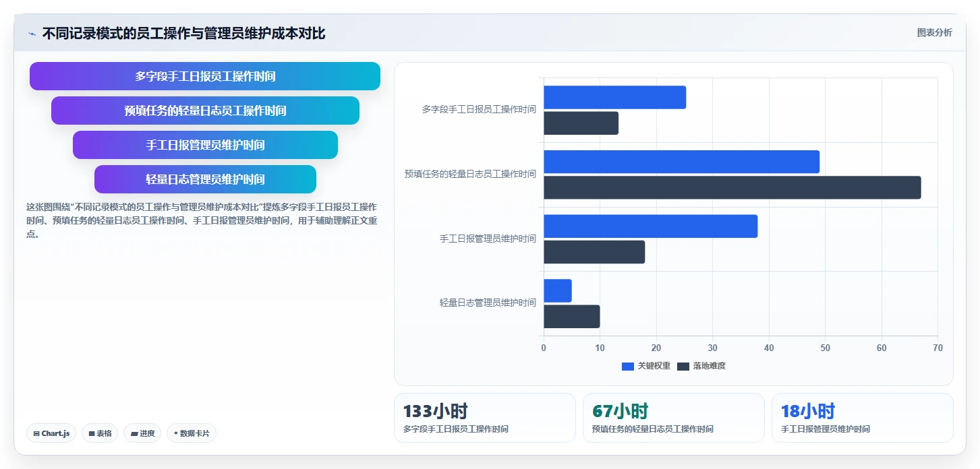Click blue bar for 轻量日志管理员维护时间
Screen dimensions: 980x469
click(x=558, y=290)
